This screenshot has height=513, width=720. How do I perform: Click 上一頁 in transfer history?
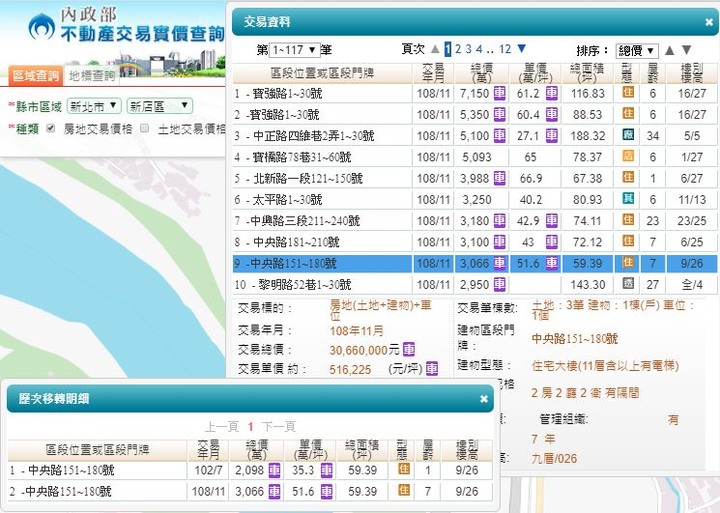[x=222, y=427]
